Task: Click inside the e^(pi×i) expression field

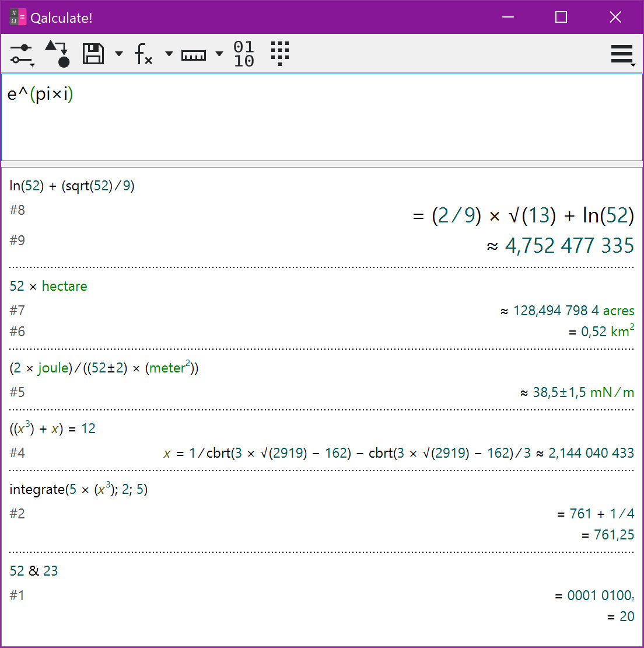Action: click(322, 117)
